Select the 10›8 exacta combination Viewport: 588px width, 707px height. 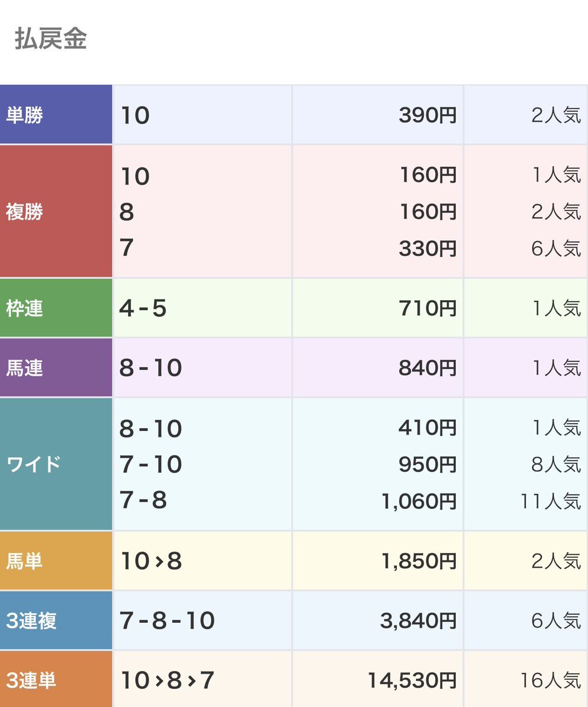pos(151,561)
